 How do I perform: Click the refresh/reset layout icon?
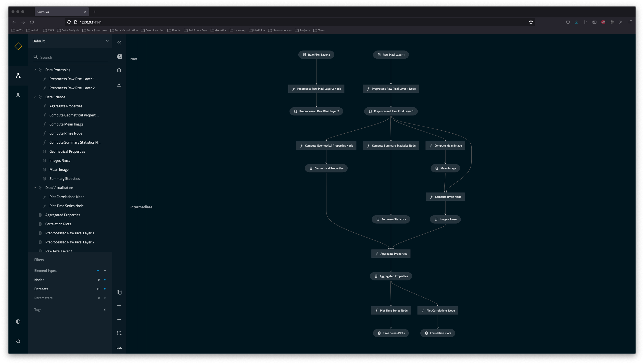coord(119,333)
